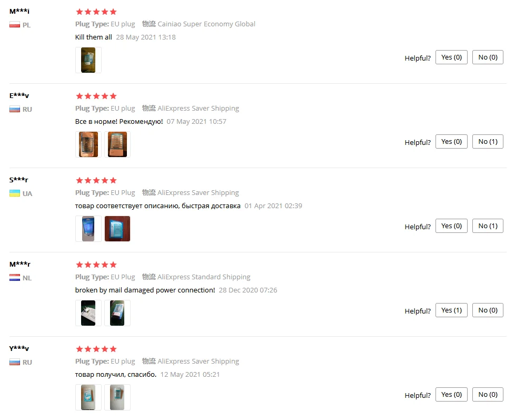
Task: Vote Yes (1) on broken by mail review
Action: pyautogui.click(x=451, y=310)
